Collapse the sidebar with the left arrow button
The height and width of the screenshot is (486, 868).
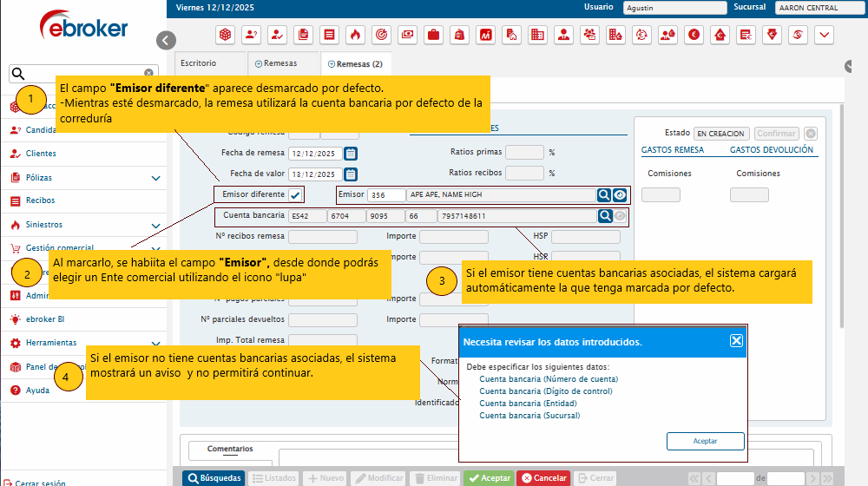167,40
